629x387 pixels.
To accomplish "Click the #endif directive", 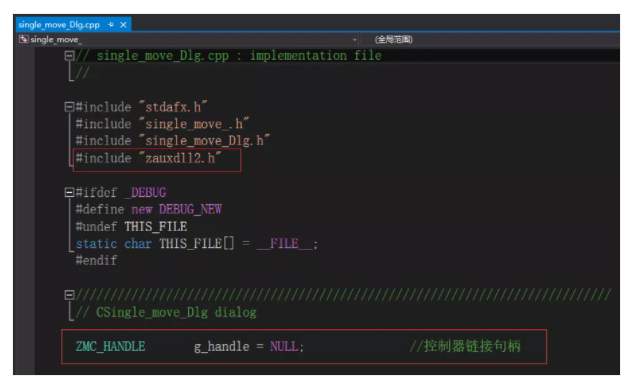I will [x=96, y=261].
